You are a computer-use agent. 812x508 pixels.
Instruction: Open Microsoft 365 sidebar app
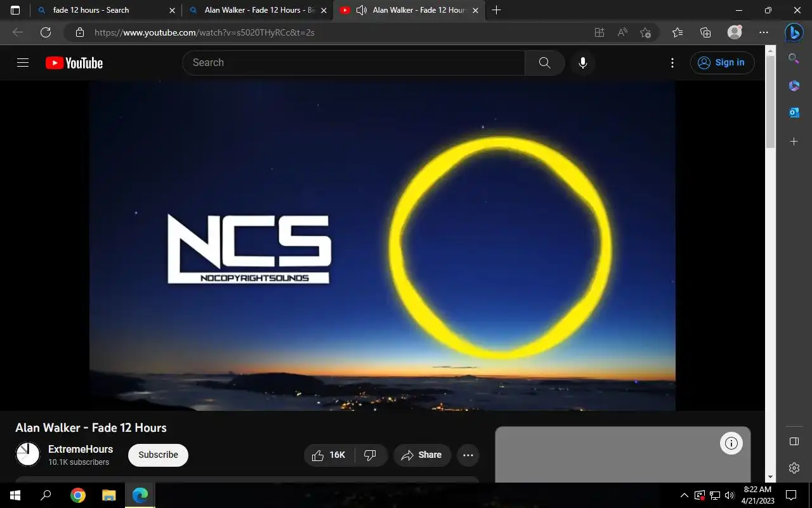click(x=794, y=86)
